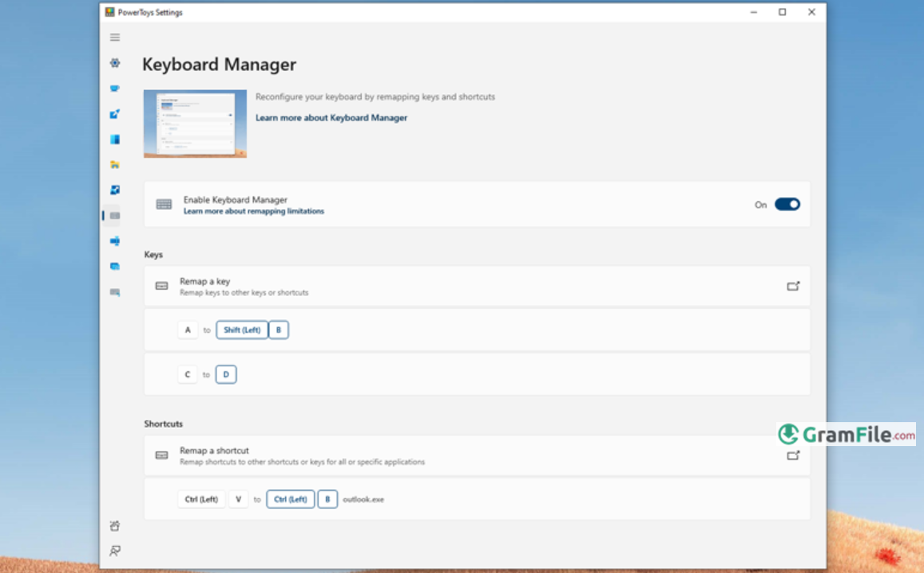Click keyboard icon next to Remap a key
Screen dimensions: 924x573
[x=161, y=286]
